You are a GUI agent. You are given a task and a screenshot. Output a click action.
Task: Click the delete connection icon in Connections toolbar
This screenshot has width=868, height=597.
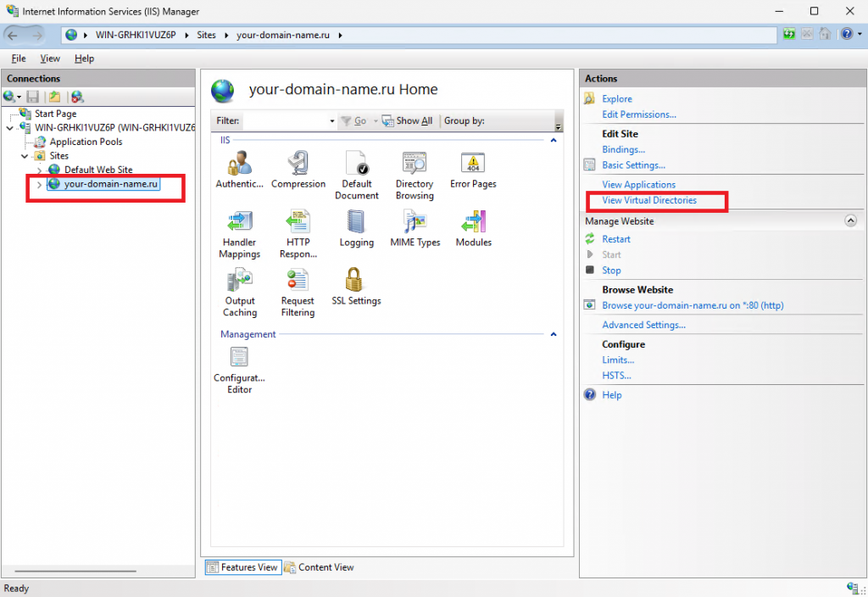point(77,97)
